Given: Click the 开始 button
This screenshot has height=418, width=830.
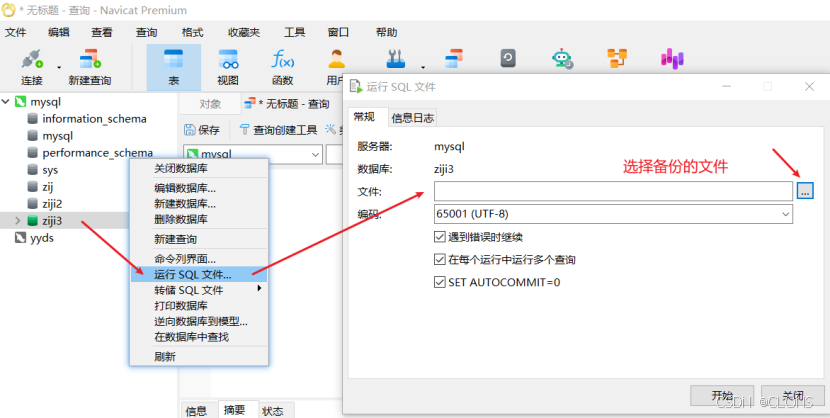Looking at the screenshot, I should coord(722,395).
